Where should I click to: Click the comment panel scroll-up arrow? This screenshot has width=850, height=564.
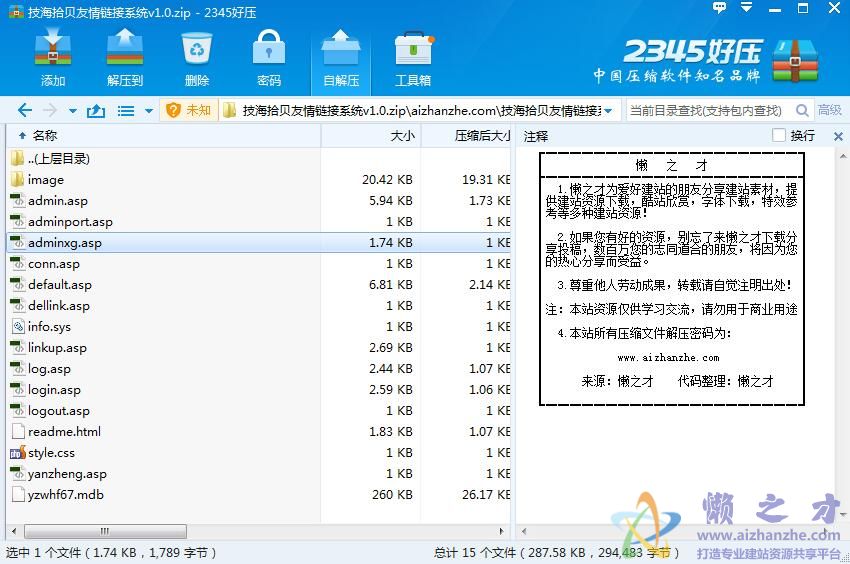coord(843,157)
